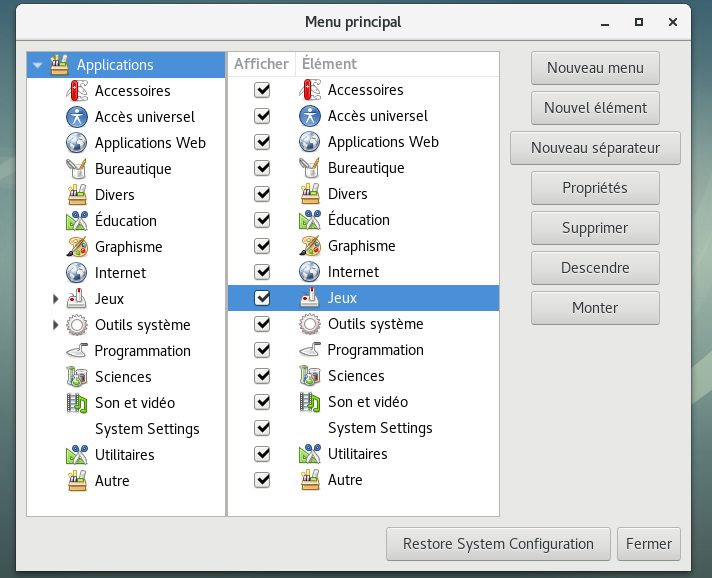Click the Programmation icon in the Élément list
The image size is (712, 578).
(x=310, y=350)
